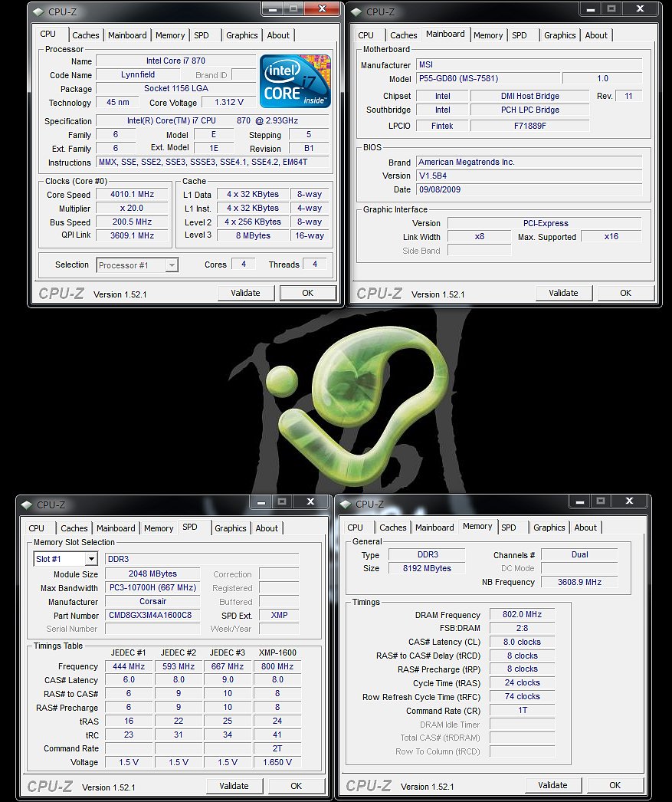Open SPD tab in the CPU window
This screenshot has width=672, height=802.
pyautogui.click(x=202, y=35)
